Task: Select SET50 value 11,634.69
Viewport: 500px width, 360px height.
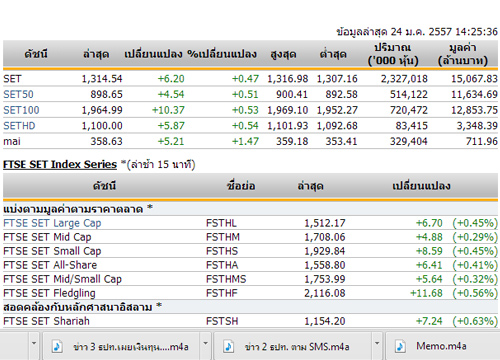Action: pos(474,94)
